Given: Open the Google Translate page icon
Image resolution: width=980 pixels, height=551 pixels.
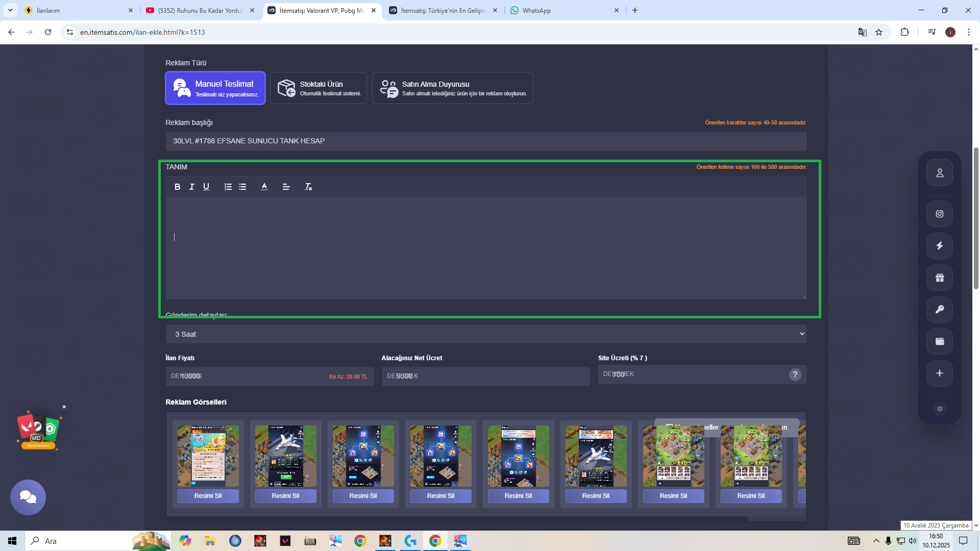Looking at the screenshot, I should [863, 32].
